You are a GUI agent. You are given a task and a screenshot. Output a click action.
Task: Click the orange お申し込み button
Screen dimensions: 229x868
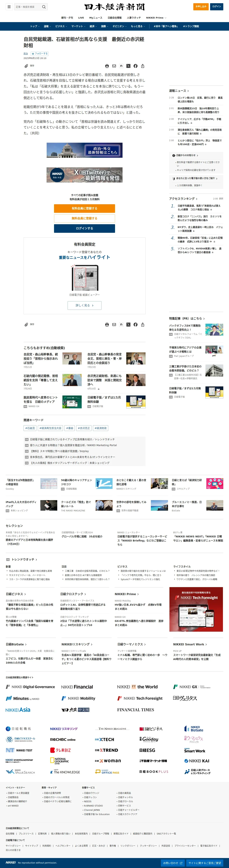201,6
